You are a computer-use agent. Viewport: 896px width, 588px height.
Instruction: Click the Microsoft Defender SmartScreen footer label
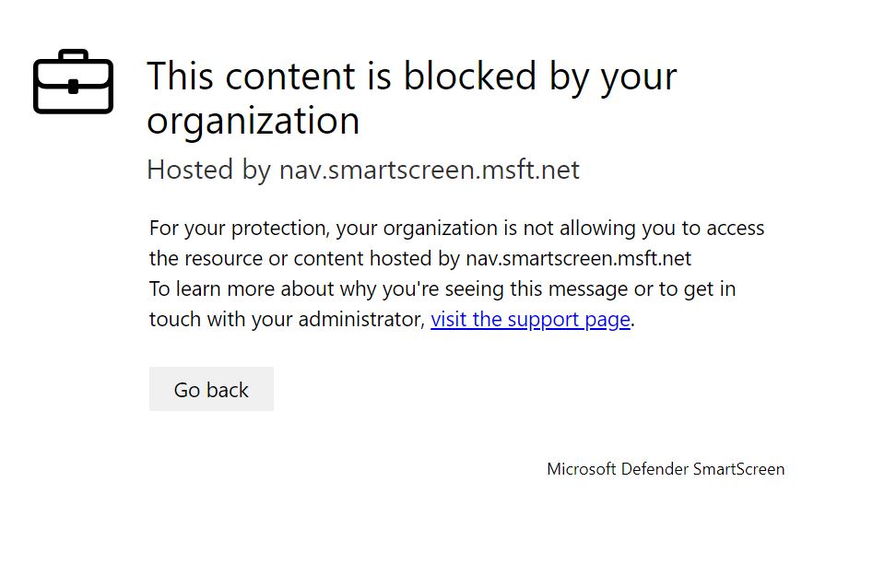coord(666,469)
